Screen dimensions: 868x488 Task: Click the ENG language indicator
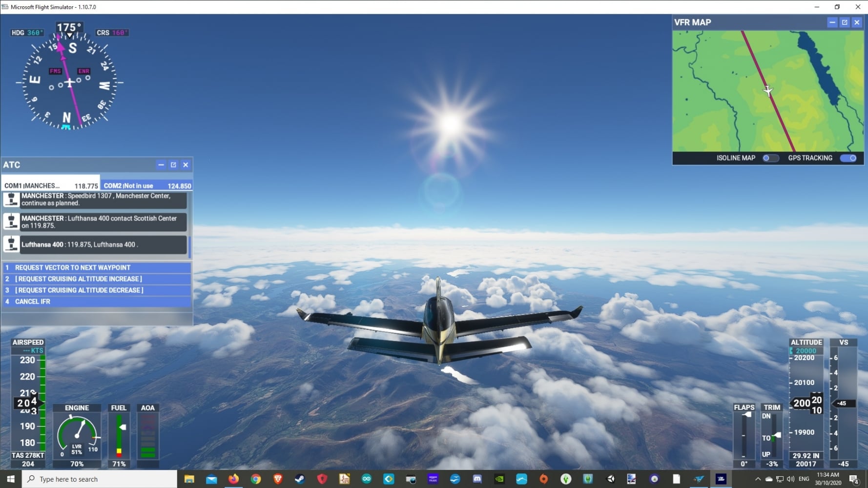tap(804, 479)
